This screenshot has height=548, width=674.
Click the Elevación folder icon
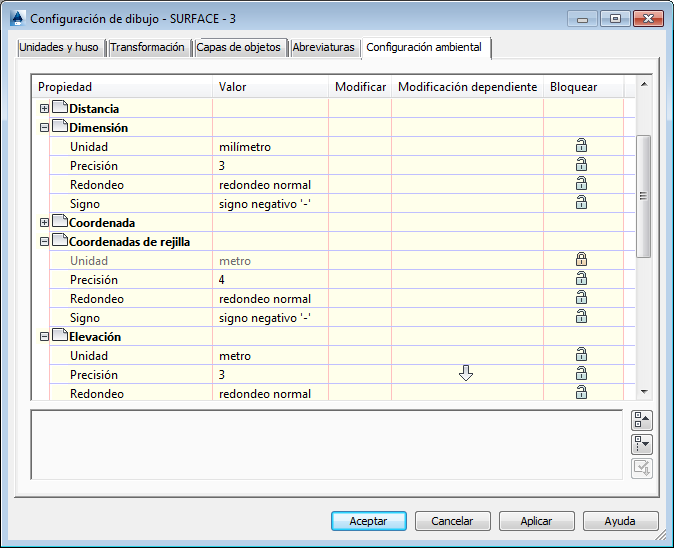click(60, 335)
